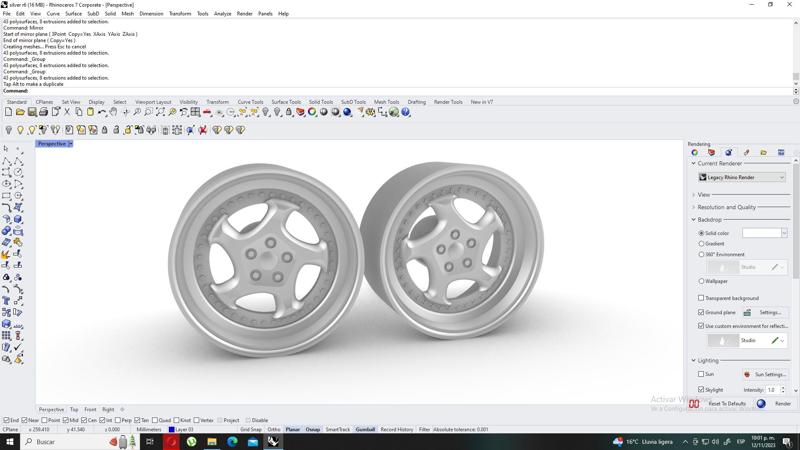The image size is (800, 450).
Task: Collapse the Backdrop section
Action: tap(694, 219)
